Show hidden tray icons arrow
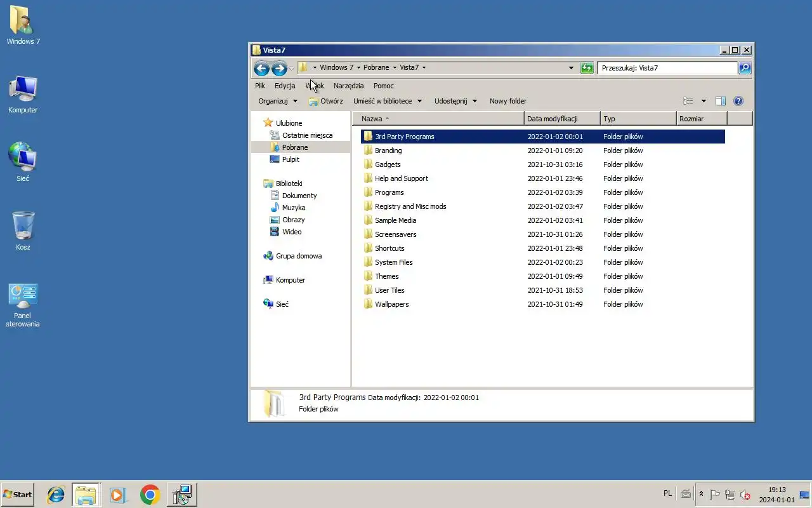The image size is (812, 508). pos(701,494)
